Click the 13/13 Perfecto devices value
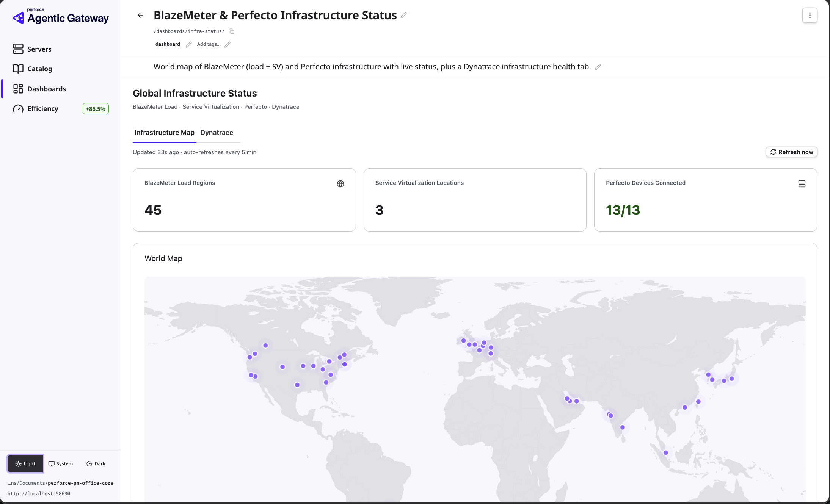The height and width of the screenshot is (504, 830). (x=623, y=210)
